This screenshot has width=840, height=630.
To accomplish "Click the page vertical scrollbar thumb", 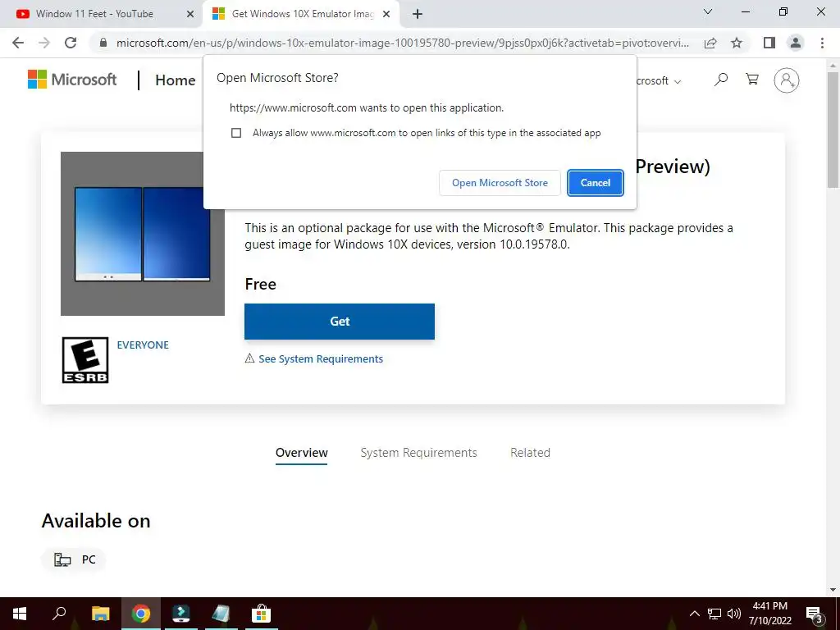I will point(833,129).
